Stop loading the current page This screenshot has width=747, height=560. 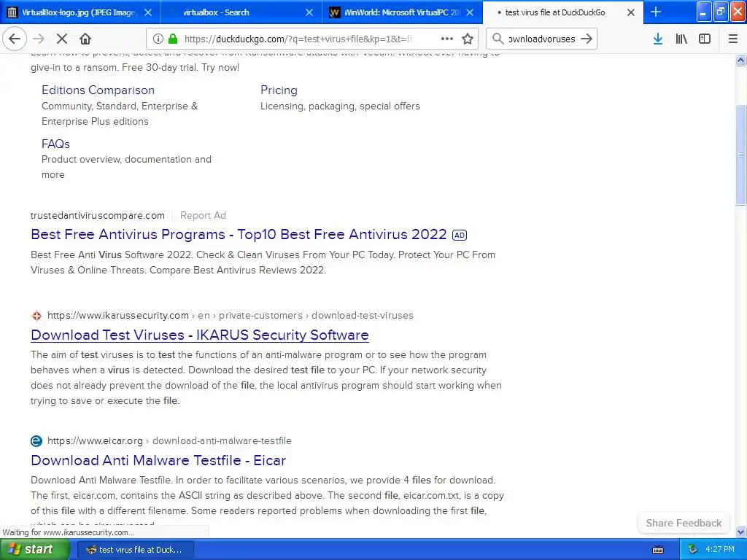(x=62, y=39)
